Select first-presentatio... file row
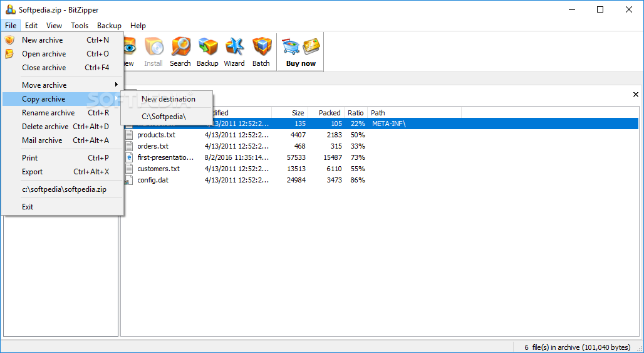Viewport: 644px width, 353px height. (x=382, y=157)
